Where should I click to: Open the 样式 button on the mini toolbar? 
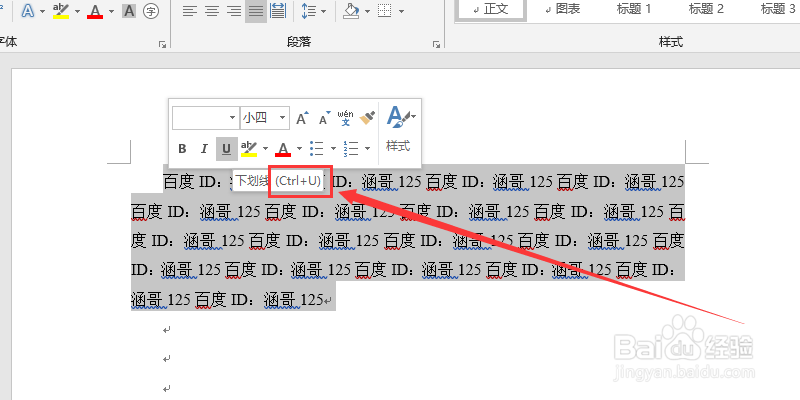pyautogui.click(x=398, y=146)
